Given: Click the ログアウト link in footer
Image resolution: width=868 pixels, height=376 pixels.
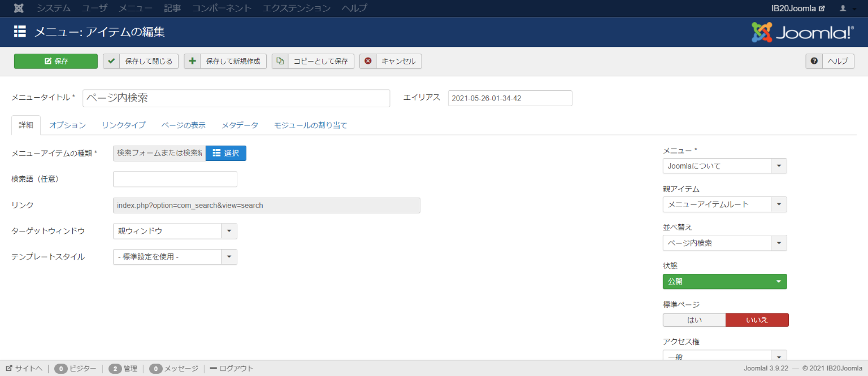Looking at the screenshot, I should coord(232,369).
